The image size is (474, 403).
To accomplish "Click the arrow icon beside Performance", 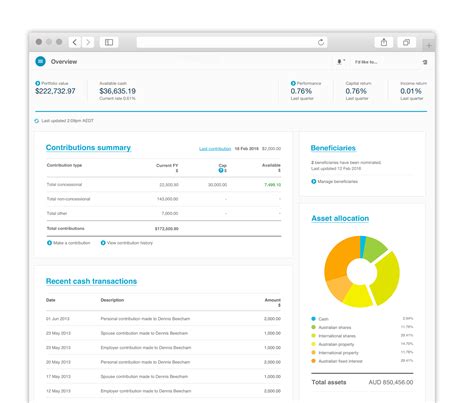I will tap(293, 83).
